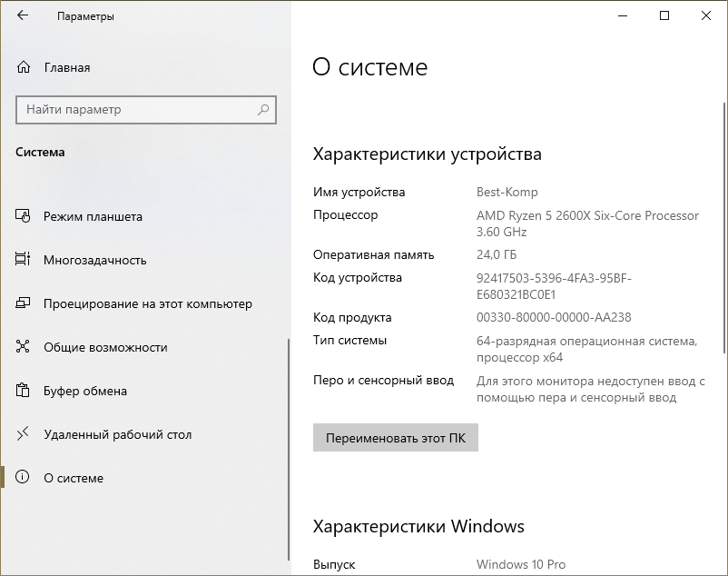Open the Многозадачность settings page

pyautogui.click(x=94, y=261)
